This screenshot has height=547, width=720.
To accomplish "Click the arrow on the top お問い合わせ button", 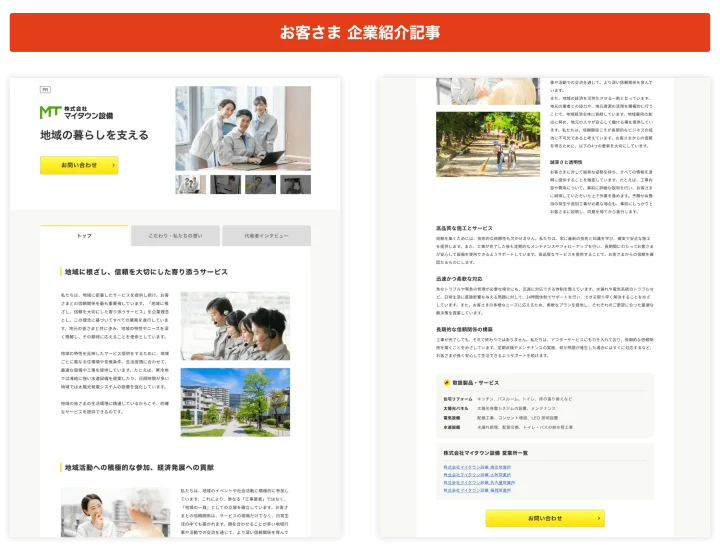I will click(x=114, y=165).
